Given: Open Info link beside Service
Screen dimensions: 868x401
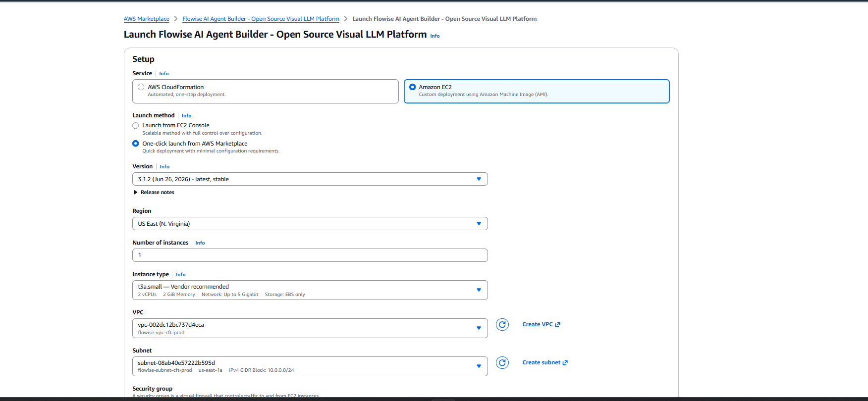Looking at the screenshot, I should click(x=164, y=74).
